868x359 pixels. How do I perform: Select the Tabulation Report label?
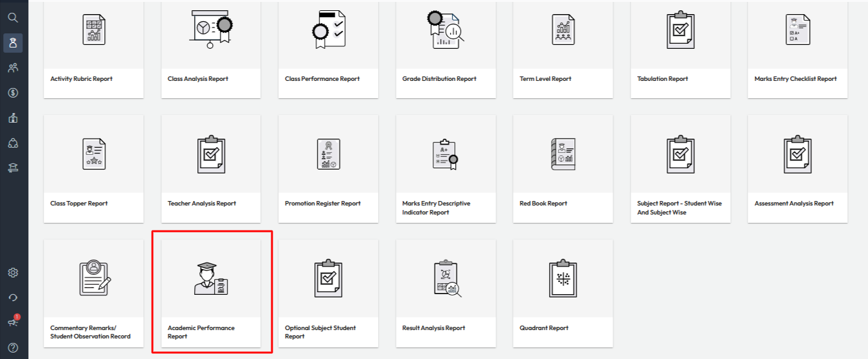[662, 79]
